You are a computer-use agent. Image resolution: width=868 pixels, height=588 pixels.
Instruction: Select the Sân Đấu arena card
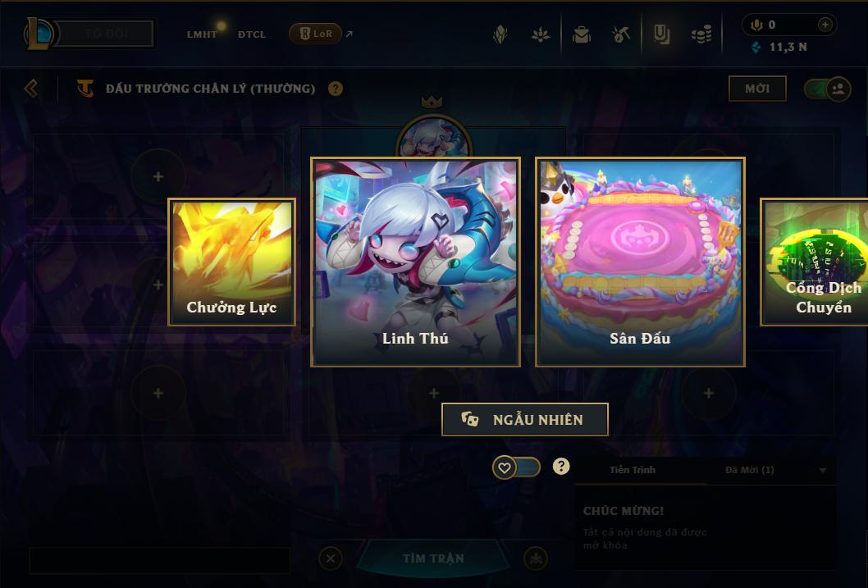tap(641, 262)
